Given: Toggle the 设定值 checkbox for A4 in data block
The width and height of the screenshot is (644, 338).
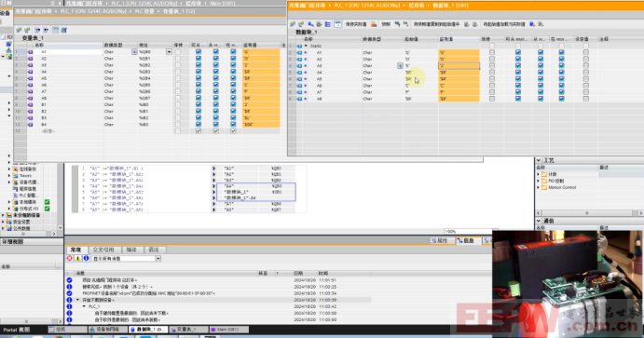Looking at the screenshot, I should 585,73.
